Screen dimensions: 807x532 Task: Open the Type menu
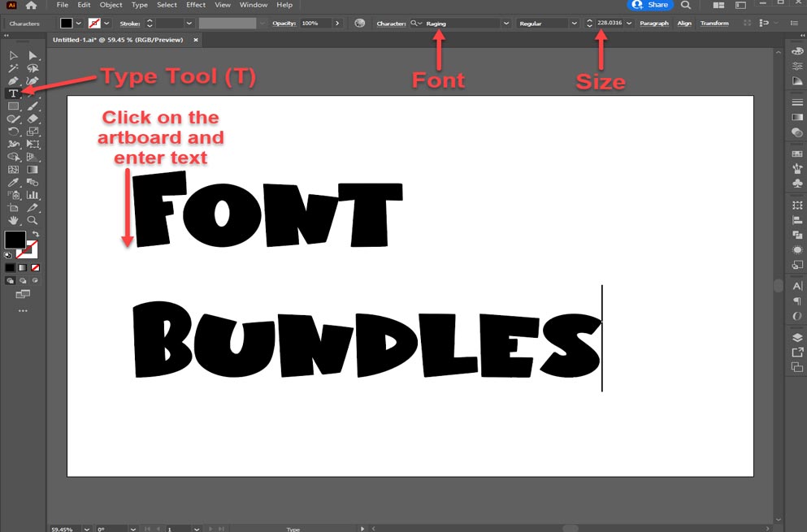pos(140,5)
